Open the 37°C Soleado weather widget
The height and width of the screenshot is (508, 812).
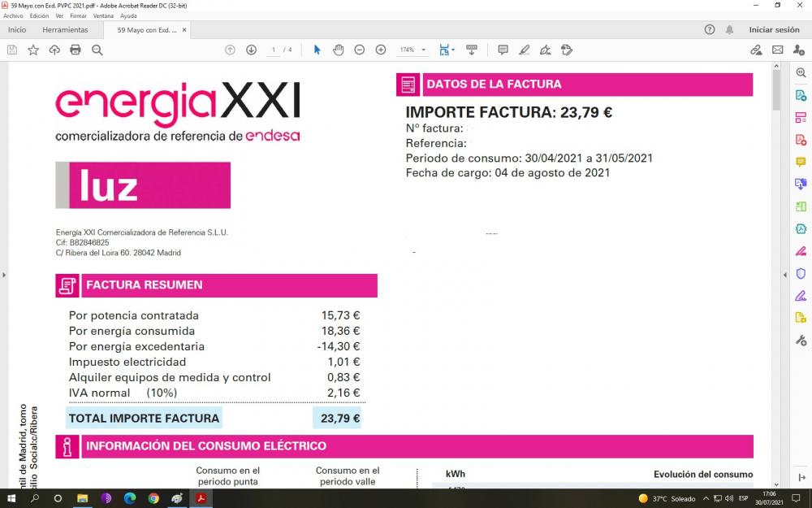[x=667, y=499]
